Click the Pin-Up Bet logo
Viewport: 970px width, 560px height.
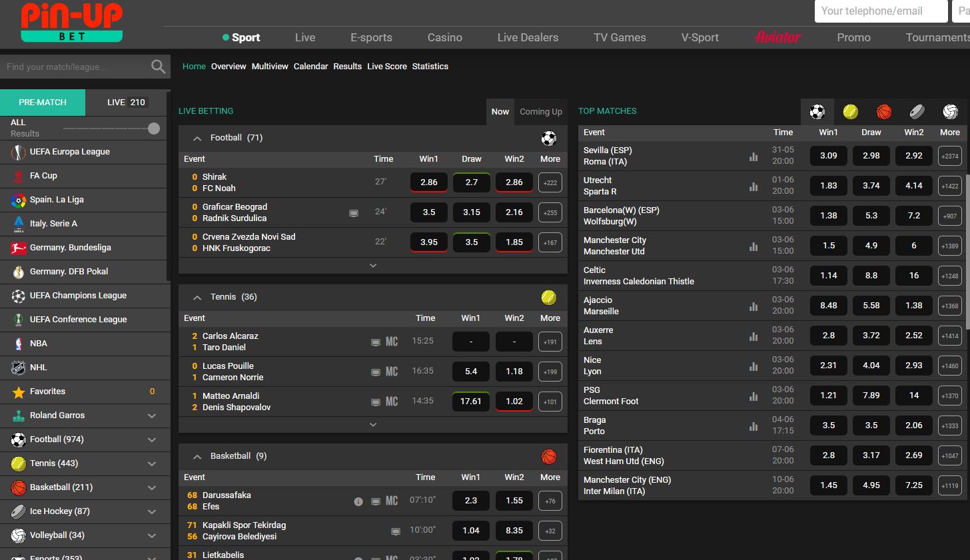pos(72,22)
